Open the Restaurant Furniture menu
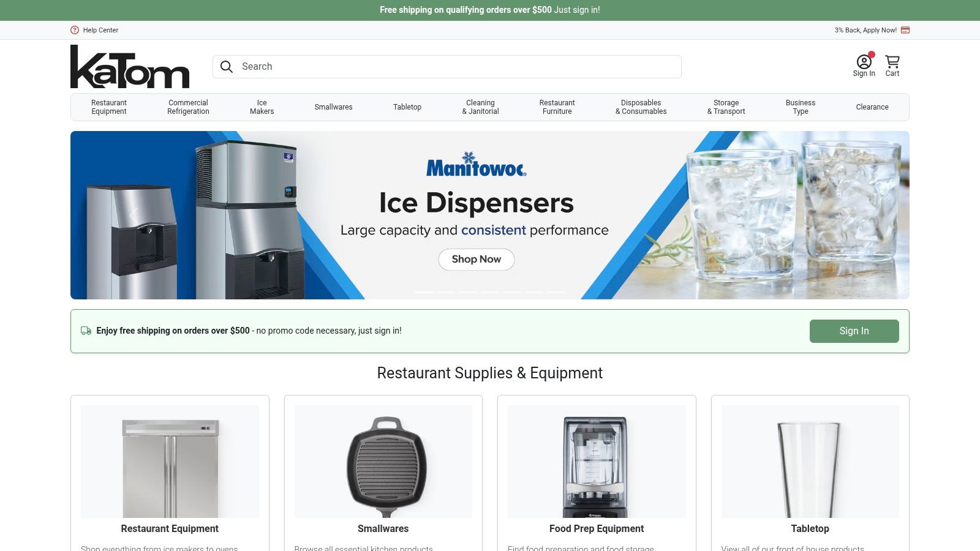 pos(557,107)
